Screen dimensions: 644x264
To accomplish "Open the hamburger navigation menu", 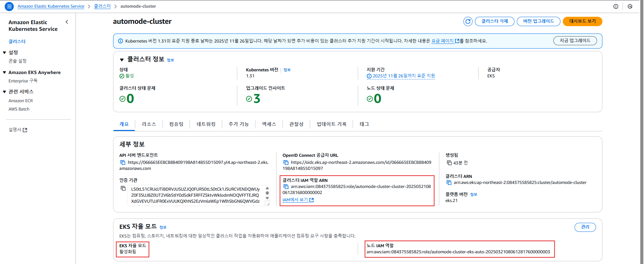I will 9,6.
